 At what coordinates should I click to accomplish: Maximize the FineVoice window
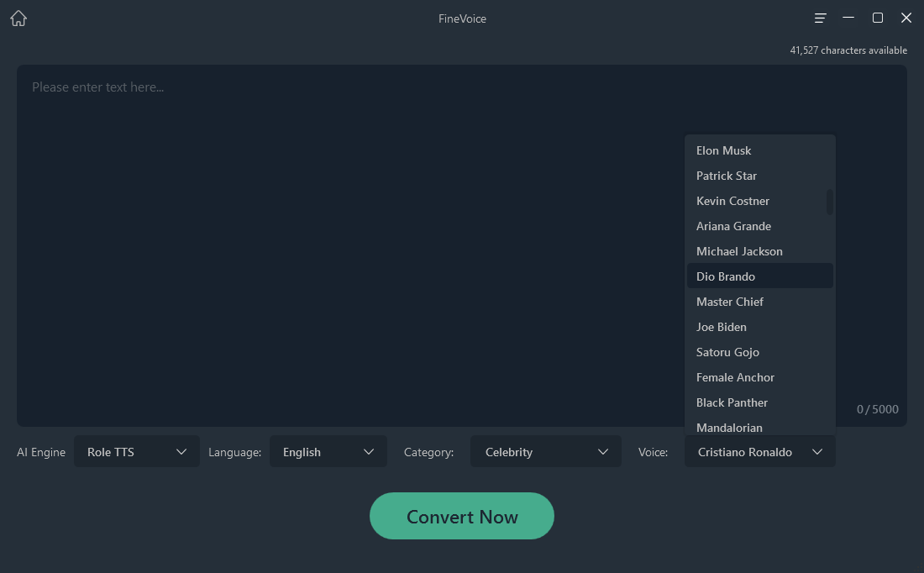tap(878, 18)
